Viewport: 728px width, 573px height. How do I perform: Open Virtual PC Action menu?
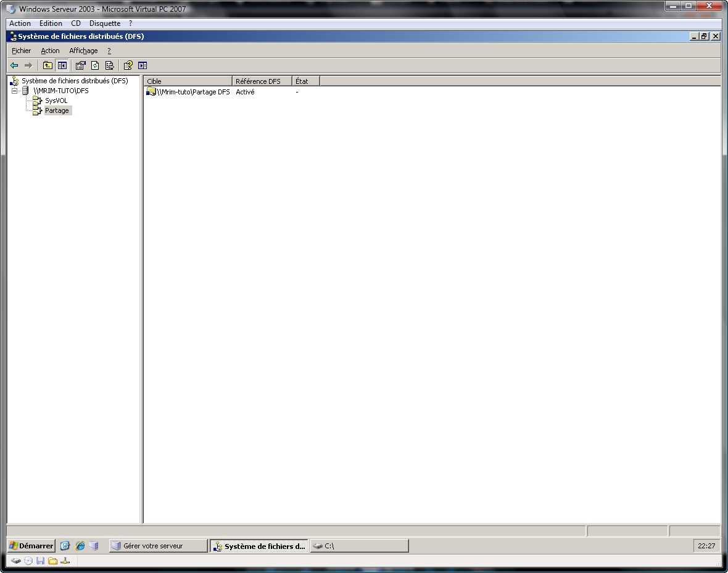[20, 23]
